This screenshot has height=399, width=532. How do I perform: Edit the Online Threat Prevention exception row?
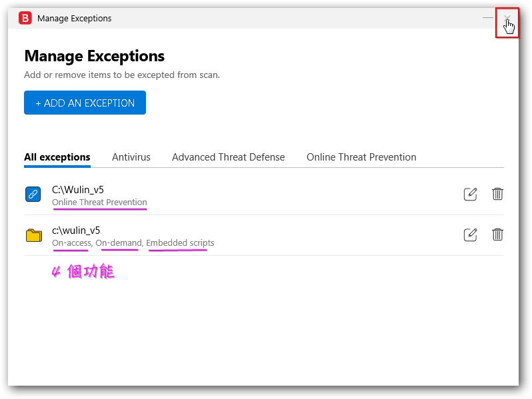[470, 195]
